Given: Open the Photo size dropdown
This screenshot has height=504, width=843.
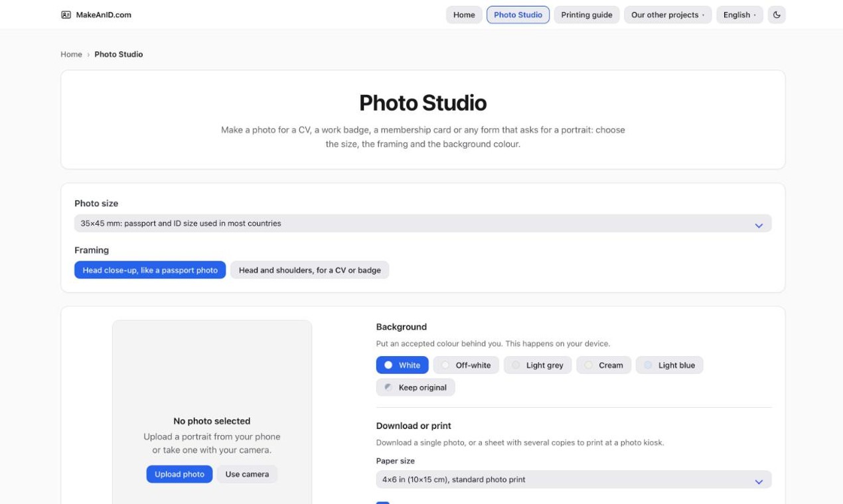Looking at the screenshot, I should coord(423,223).
